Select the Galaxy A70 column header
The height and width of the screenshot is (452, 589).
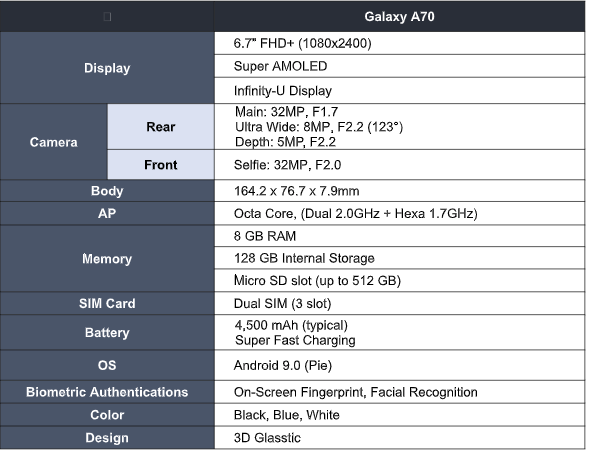(x=399, y=17)
